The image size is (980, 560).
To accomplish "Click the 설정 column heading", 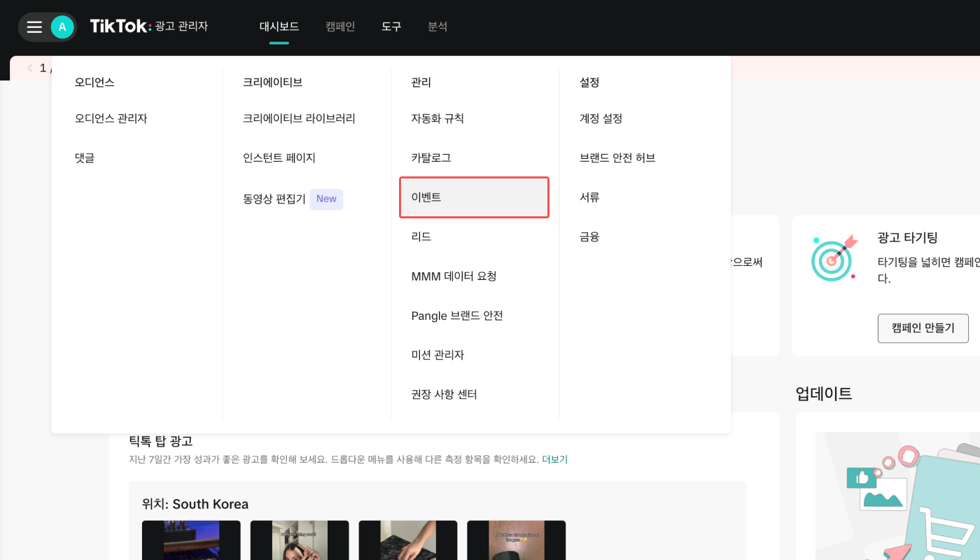I will pos(590,83).
